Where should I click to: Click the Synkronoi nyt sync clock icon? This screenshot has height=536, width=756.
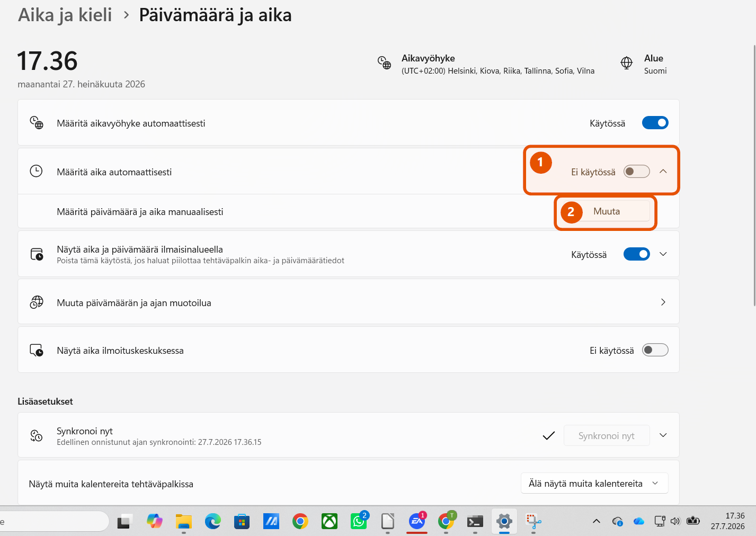coord(36,435)
